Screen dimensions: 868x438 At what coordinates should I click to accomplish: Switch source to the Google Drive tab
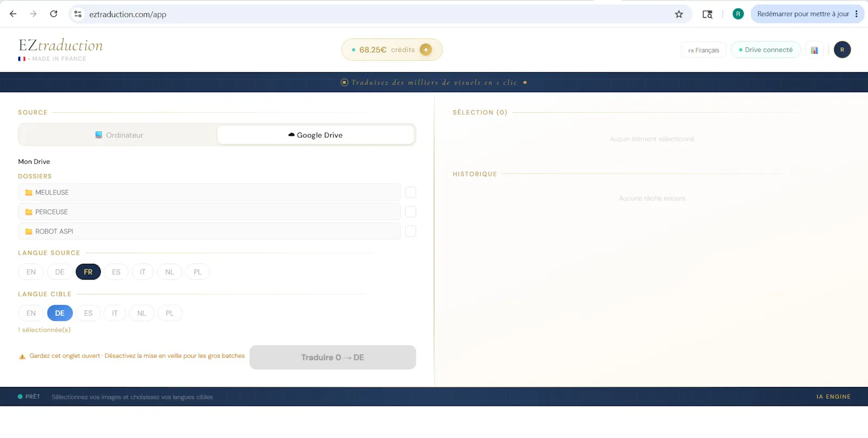tap(315, 135)
